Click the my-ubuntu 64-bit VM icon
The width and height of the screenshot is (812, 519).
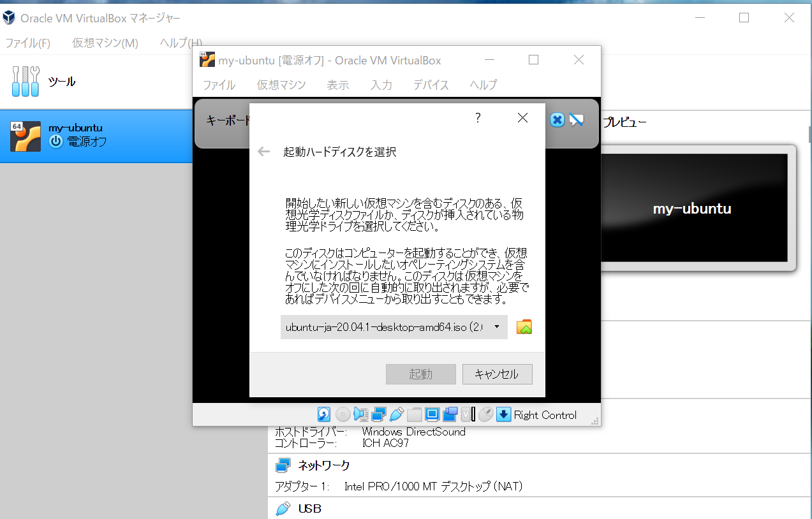click(x=26, y=136)
